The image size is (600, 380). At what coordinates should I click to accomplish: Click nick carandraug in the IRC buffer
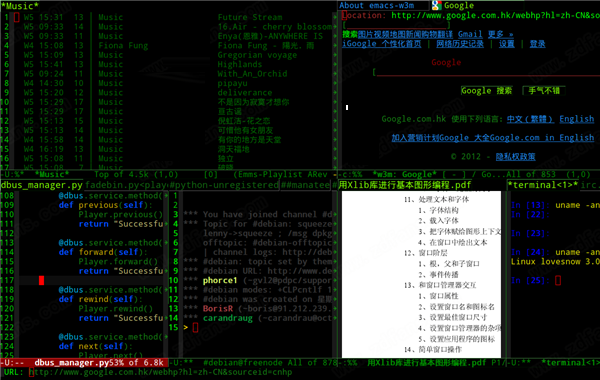click(x=228, y=318)
